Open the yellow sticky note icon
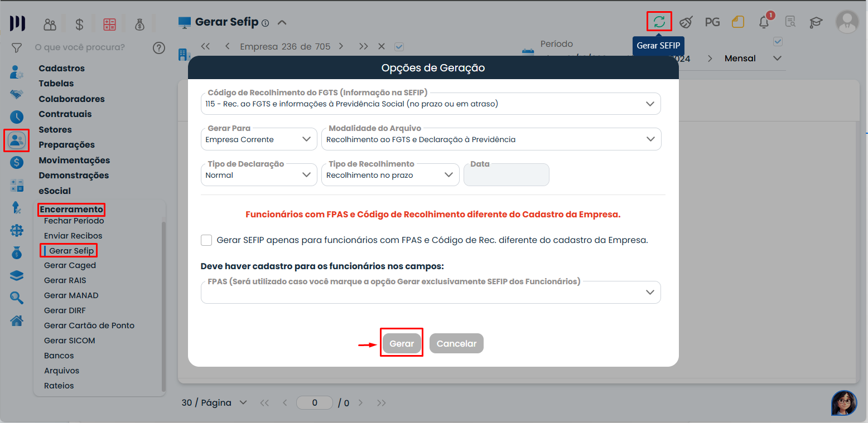868x423 pixels. tap(738, 22)
